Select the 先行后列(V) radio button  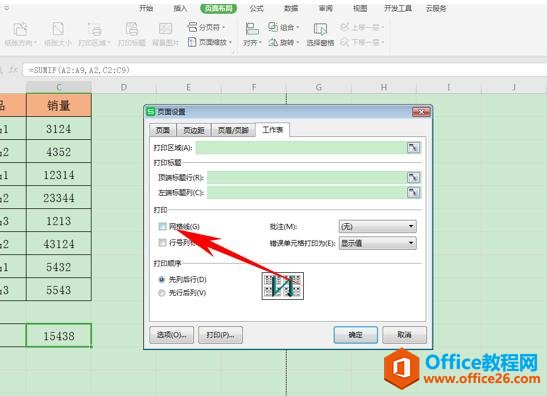(x=162, y=293)
